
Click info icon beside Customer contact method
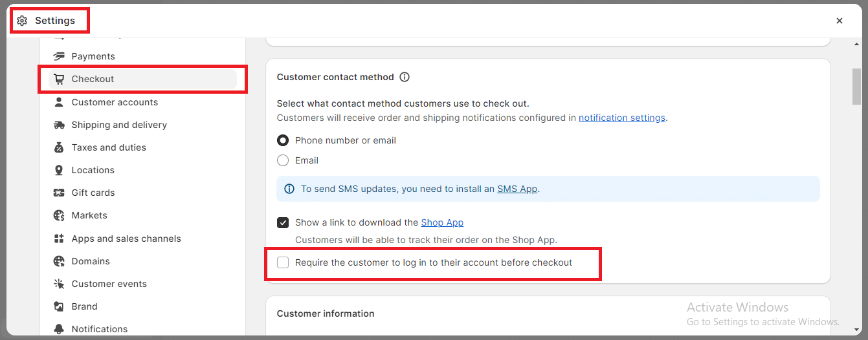(405, 77)
